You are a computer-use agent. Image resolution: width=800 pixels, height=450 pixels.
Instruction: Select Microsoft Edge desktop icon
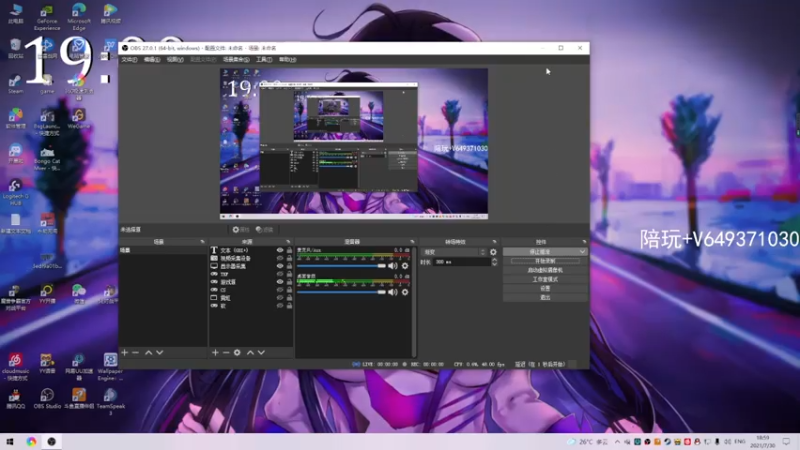tap(79, 17)
